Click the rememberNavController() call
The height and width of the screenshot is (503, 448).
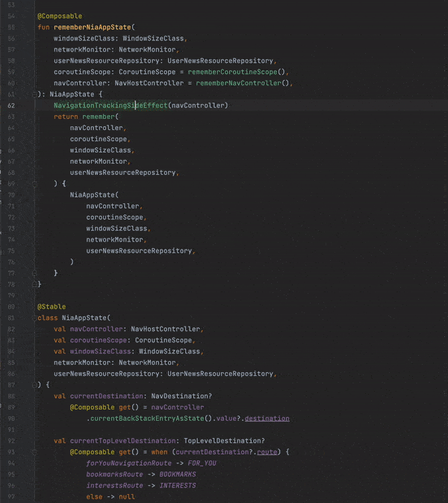click(242, 83)
